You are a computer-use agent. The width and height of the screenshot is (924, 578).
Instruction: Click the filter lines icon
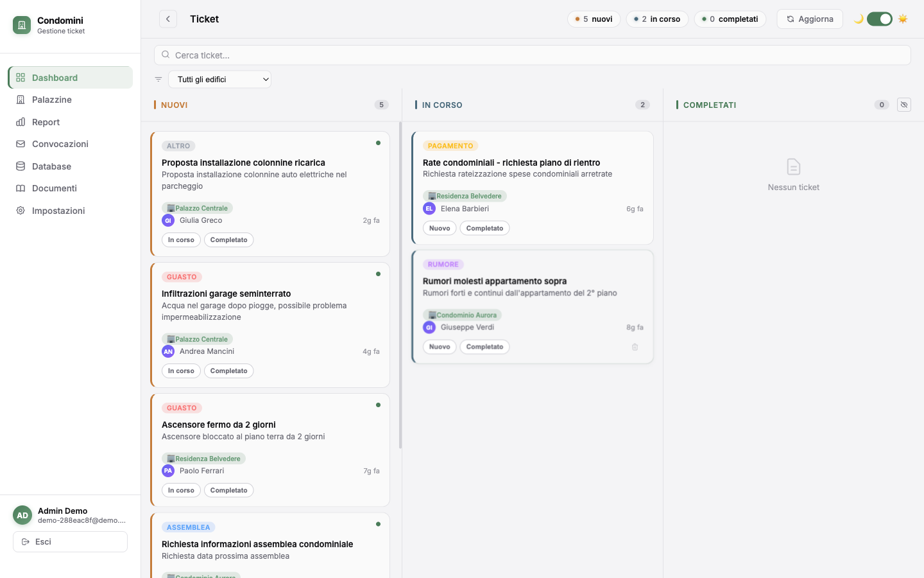(x=158, y=80)
